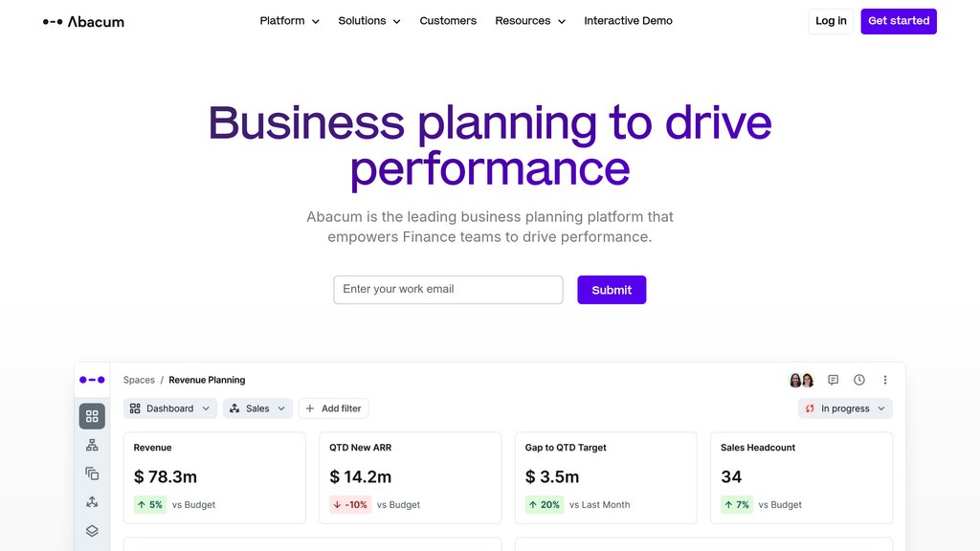
Task: Click the Log in button
Action: (x=831, y=21)
